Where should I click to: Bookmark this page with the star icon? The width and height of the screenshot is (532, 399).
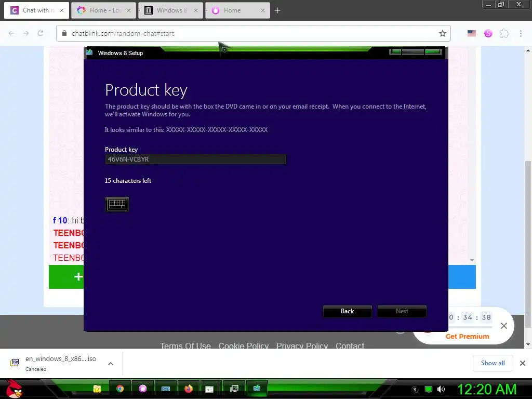click(443, 33)
